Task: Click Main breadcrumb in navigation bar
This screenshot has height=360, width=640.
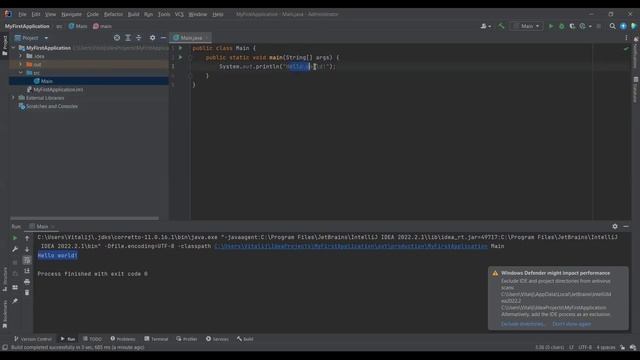Action: click(78, 26)
